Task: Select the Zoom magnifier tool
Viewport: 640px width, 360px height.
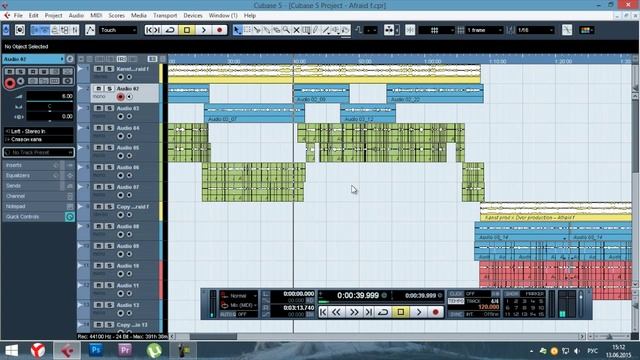Action: coord(287,30)
